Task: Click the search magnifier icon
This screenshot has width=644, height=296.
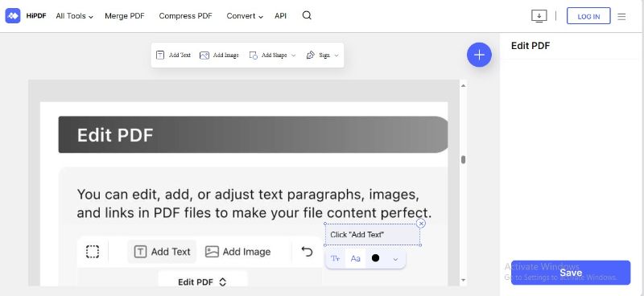Action: click(307, 15)
